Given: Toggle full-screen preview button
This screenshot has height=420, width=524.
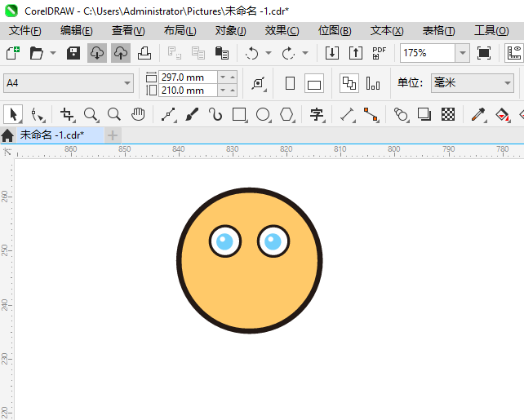Looking at the screenshot, I should (484, 53).
